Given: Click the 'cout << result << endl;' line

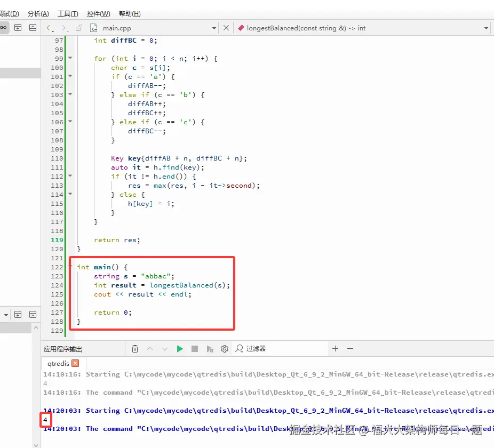Looking at the screenshot, I should pyautogui.click(x=142, y=294).
